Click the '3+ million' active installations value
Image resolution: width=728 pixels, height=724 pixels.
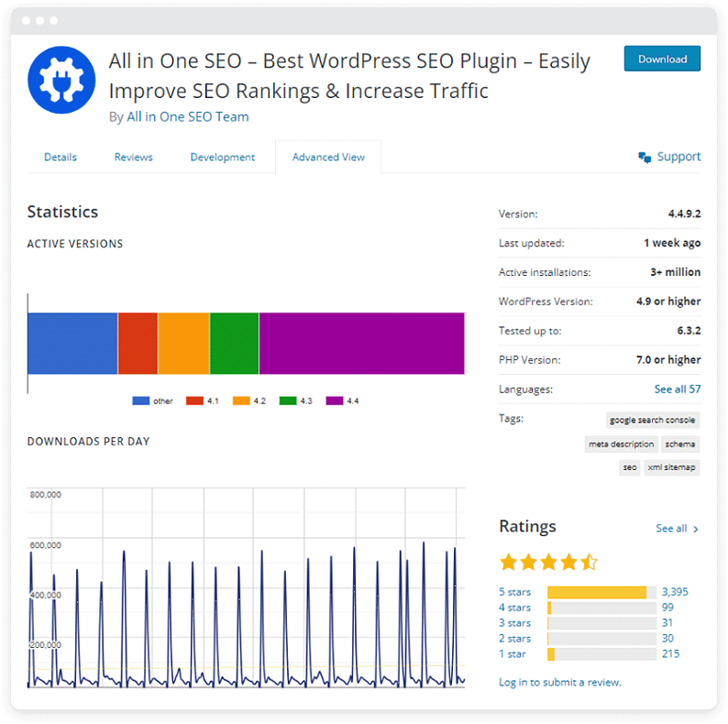675,272
